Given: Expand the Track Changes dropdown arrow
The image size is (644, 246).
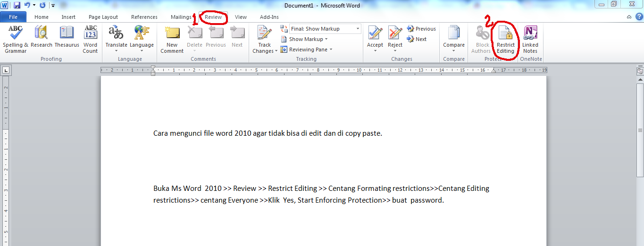Looking at the screenshot, I should click(x=276, y=51).
